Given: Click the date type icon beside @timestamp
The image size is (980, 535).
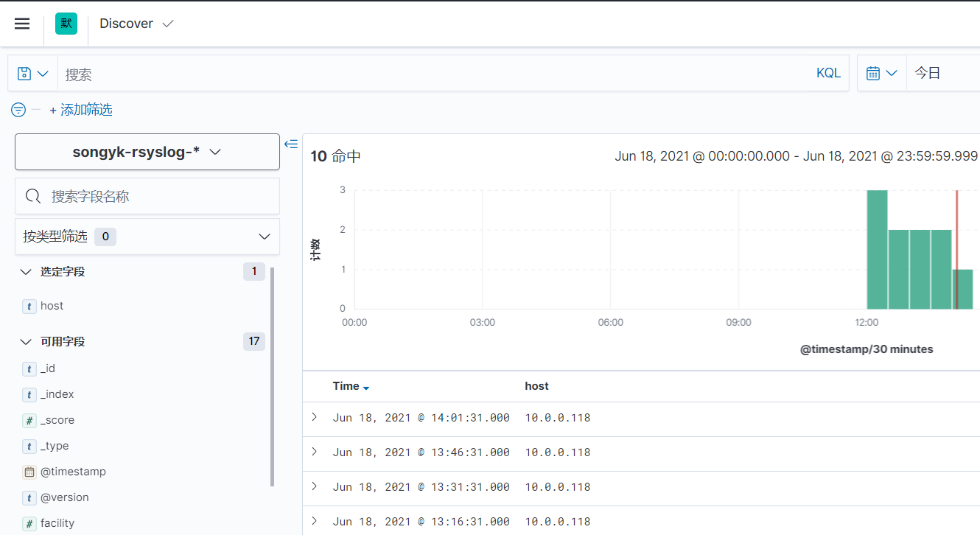Looking at the screenshot, I should tap(29, 472).
